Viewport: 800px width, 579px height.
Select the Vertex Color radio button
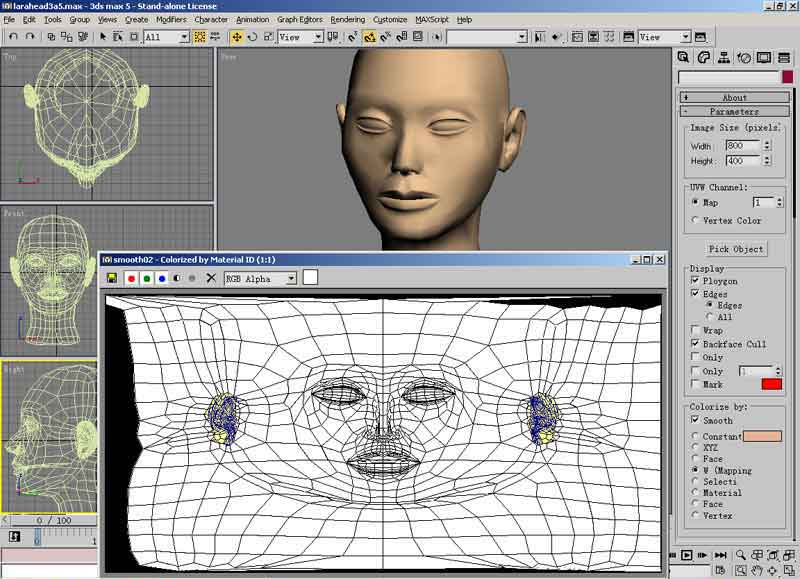click(696, 220)
